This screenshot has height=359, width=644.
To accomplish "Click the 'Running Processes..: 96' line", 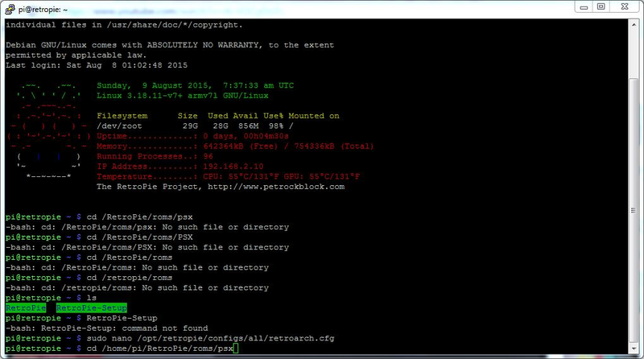I will 155,156.
